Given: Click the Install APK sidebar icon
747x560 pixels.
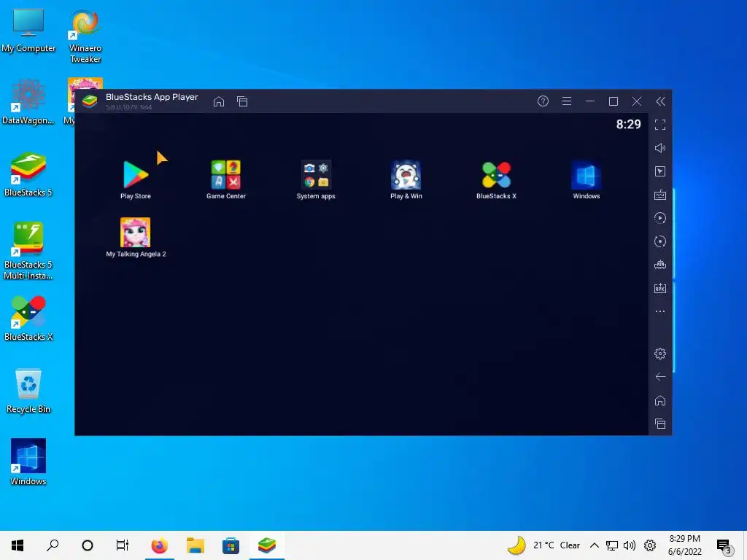Looking at the screenshot, I should [659, 288].
